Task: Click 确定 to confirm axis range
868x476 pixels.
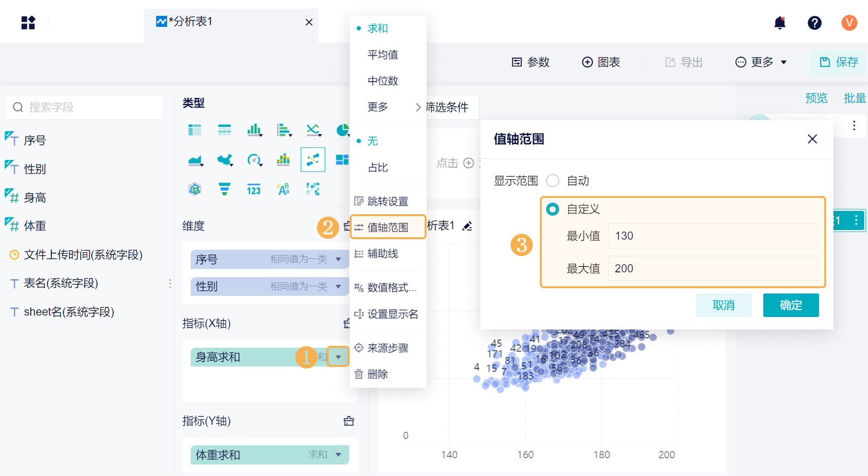Action: [791, 305]
